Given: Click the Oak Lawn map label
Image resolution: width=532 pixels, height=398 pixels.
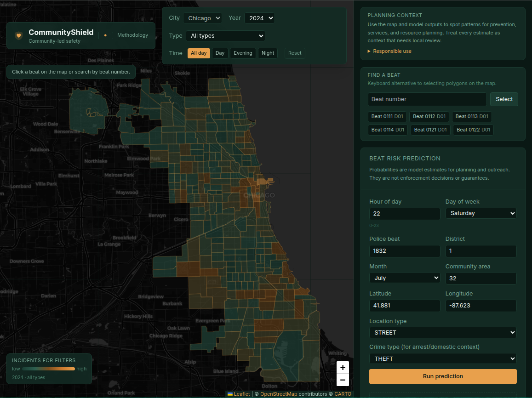Looking at the screenshot, I should (x=178, y=328).
